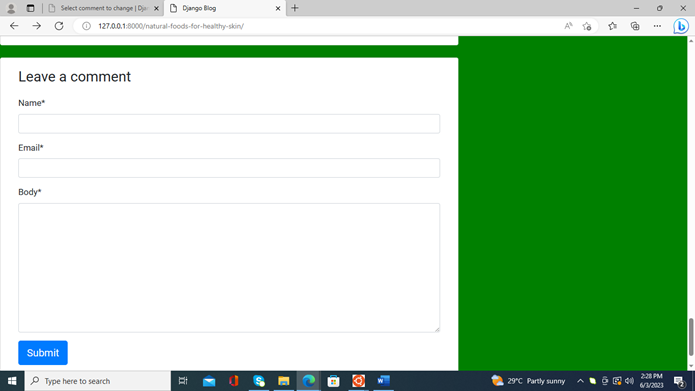Submit the comment form
The image size is (695, 391).
(43, 353)
